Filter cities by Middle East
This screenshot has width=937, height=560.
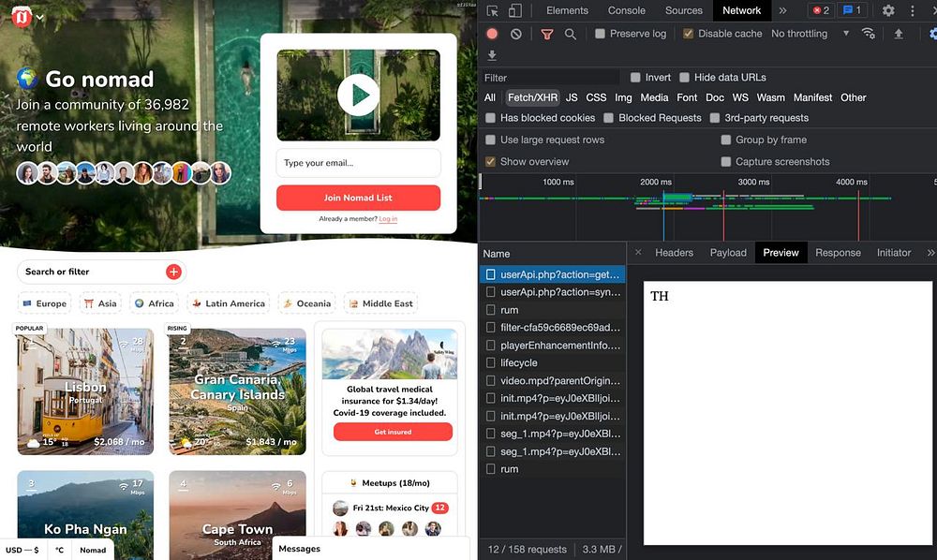pos(380,303)
